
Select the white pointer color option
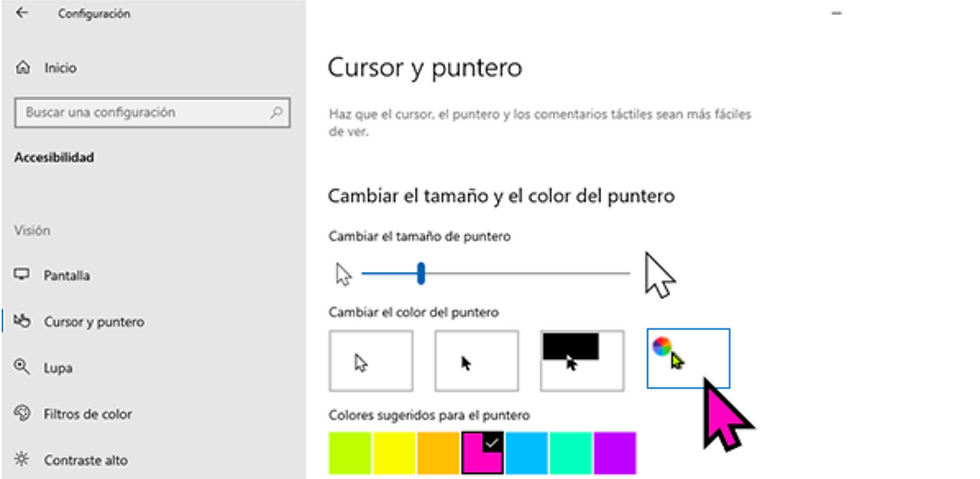(371, 361)
